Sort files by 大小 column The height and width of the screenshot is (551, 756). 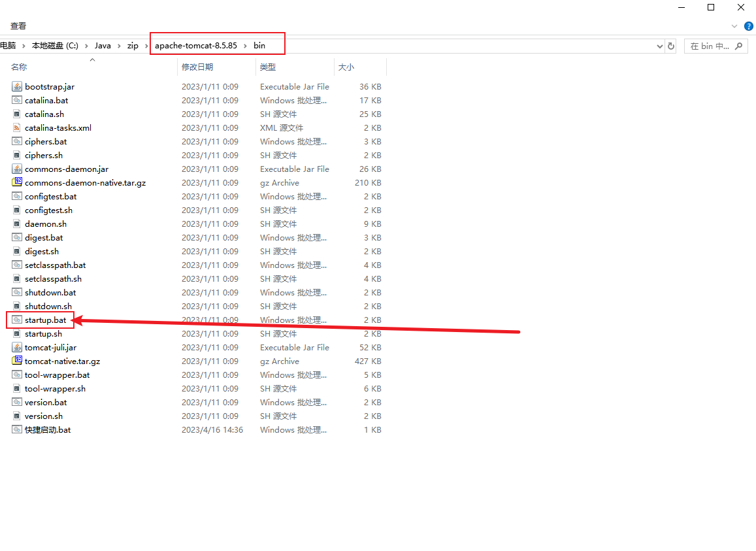pos(346,67)
